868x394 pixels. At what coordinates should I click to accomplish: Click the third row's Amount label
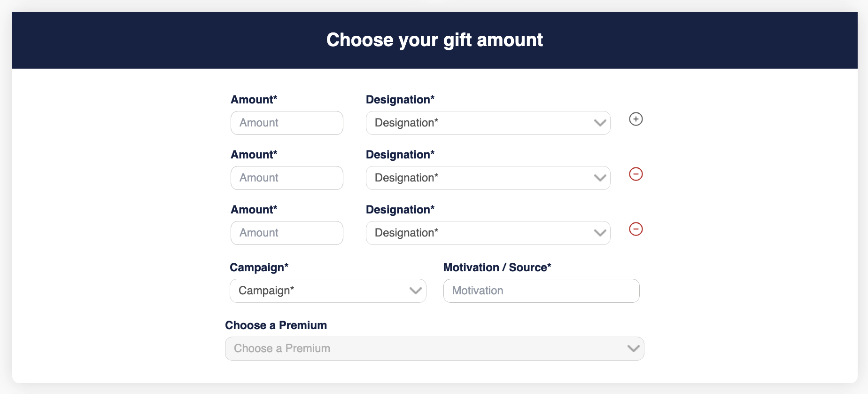coord(254,210)
